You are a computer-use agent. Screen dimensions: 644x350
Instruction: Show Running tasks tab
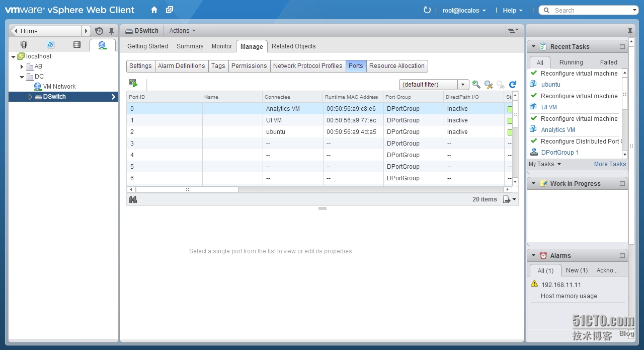571,62
